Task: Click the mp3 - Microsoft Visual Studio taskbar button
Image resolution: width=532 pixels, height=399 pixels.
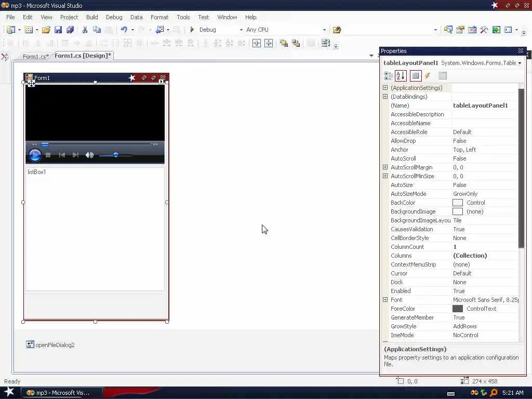Action: (61, 393)
